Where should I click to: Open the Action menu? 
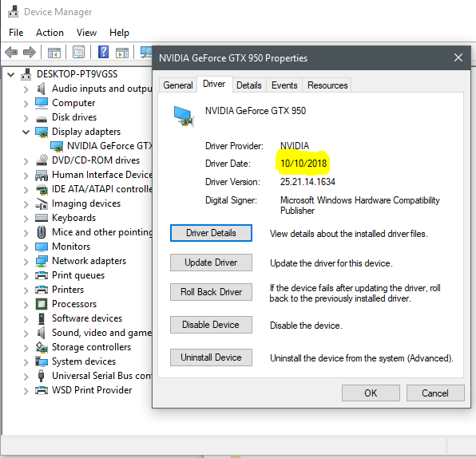(50, 33)
